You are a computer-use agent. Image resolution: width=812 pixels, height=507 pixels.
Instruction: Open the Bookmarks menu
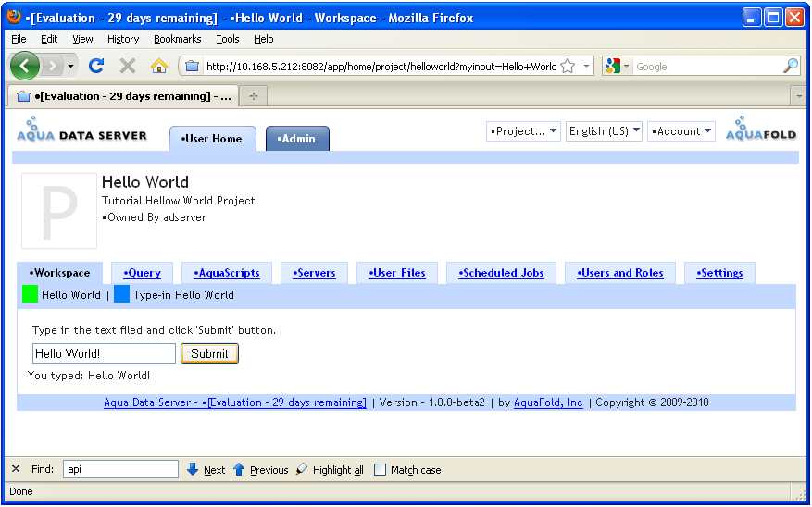(178, 39)
